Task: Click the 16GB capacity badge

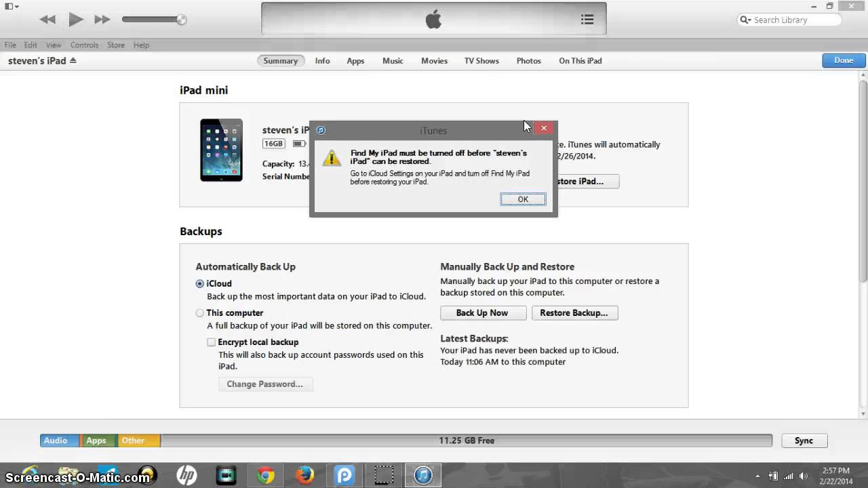Action: [x=274, y=144]
